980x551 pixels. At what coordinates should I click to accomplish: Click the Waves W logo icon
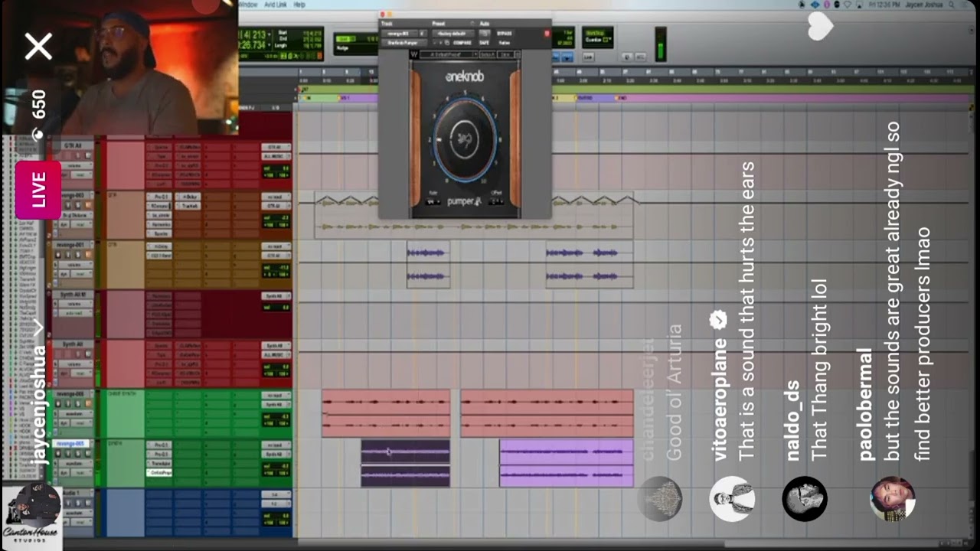coord(414,54)
